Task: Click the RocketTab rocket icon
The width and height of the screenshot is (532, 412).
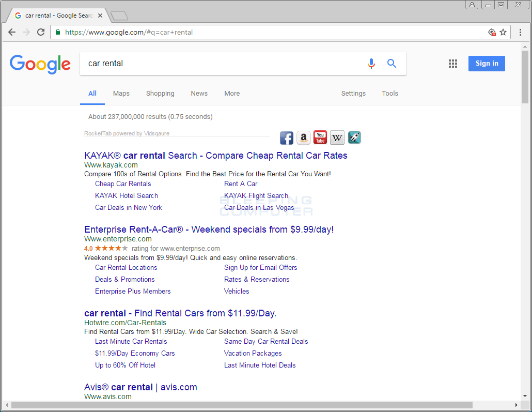Action: pos(354,138)
